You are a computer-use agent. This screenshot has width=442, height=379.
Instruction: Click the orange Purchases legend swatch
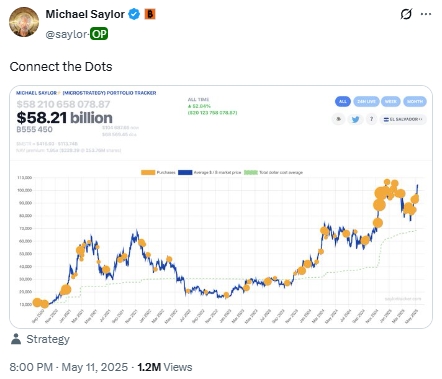pyautogui.click(x=148, y=172)
